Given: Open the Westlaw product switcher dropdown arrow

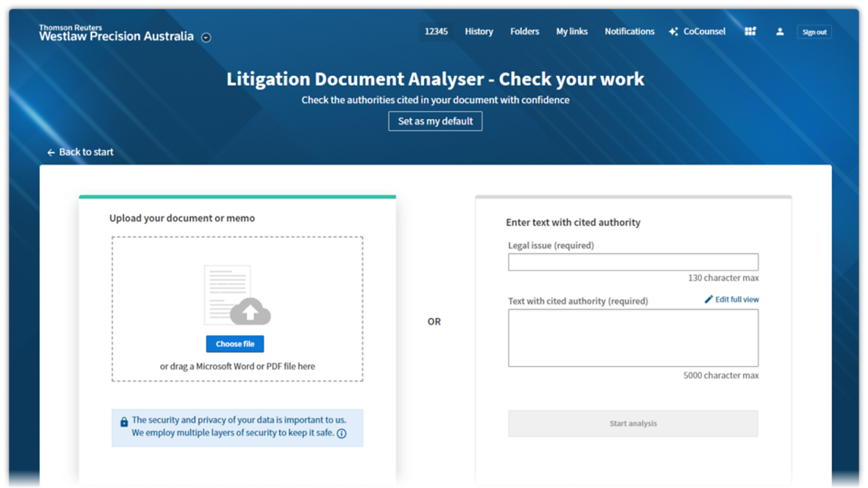Looking at the screenshot, I should point(206,38).
